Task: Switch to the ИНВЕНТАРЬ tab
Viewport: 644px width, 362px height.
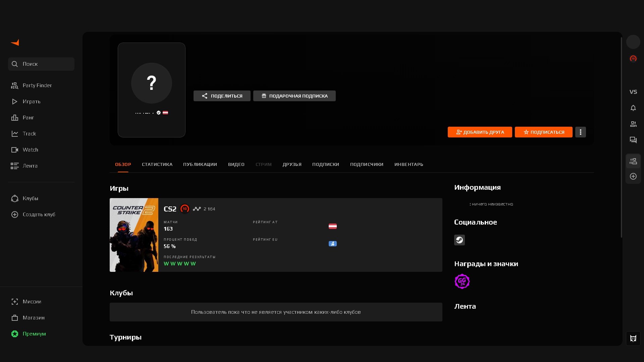Action: (x=409, y=165)
